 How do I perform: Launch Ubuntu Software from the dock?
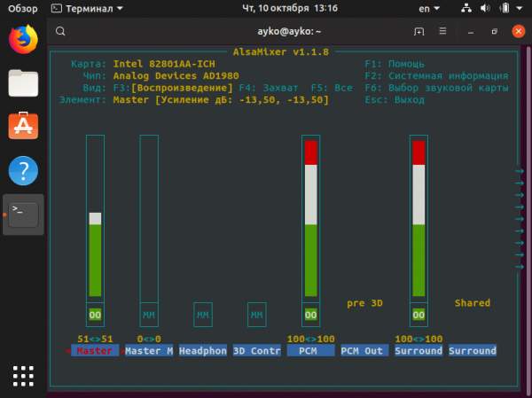point(23,126)
